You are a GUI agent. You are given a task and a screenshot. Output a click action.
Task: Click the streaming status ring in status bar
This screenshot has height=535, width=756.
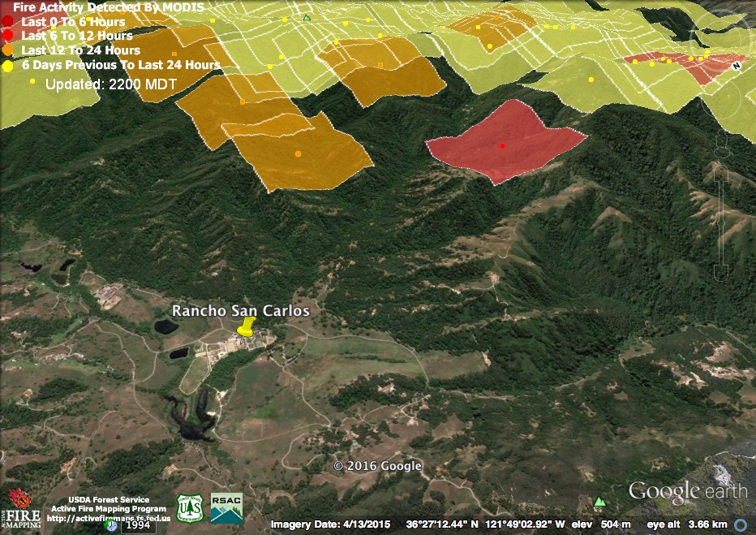click(x=740, y=524)
